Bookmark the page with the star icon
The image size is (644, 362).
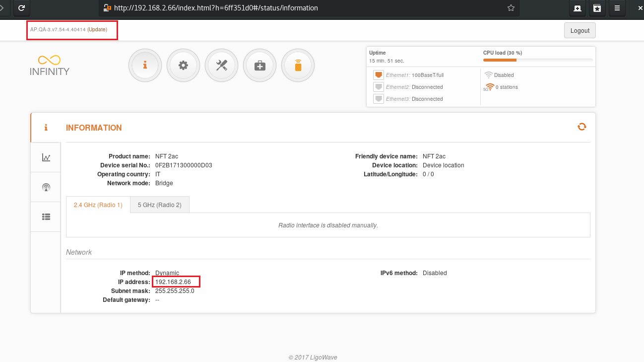point(511,8)
